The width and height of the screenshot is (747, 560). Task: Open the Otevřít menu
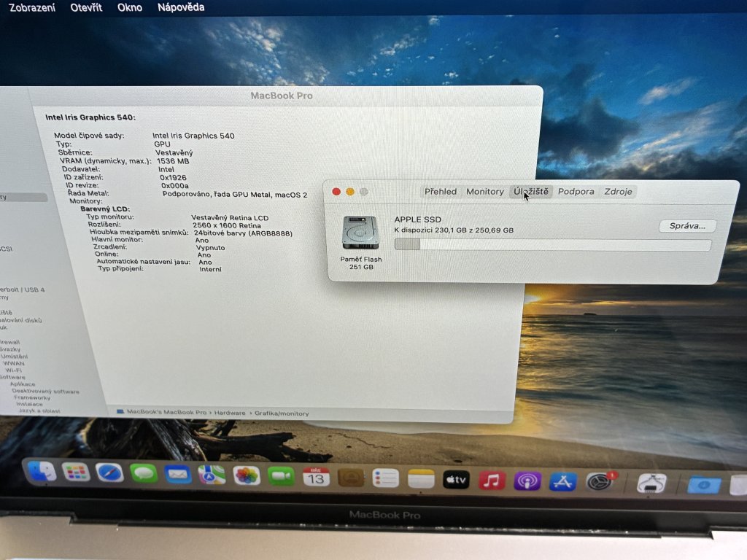pos(86,7)
